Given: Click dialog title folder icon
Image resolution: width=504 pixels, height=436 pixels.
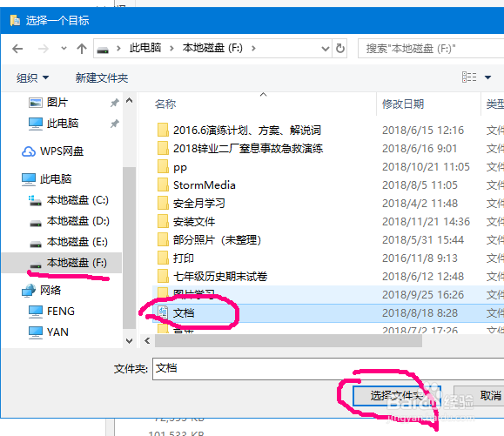Looking at the screenshot, I should tap(15, 20).
